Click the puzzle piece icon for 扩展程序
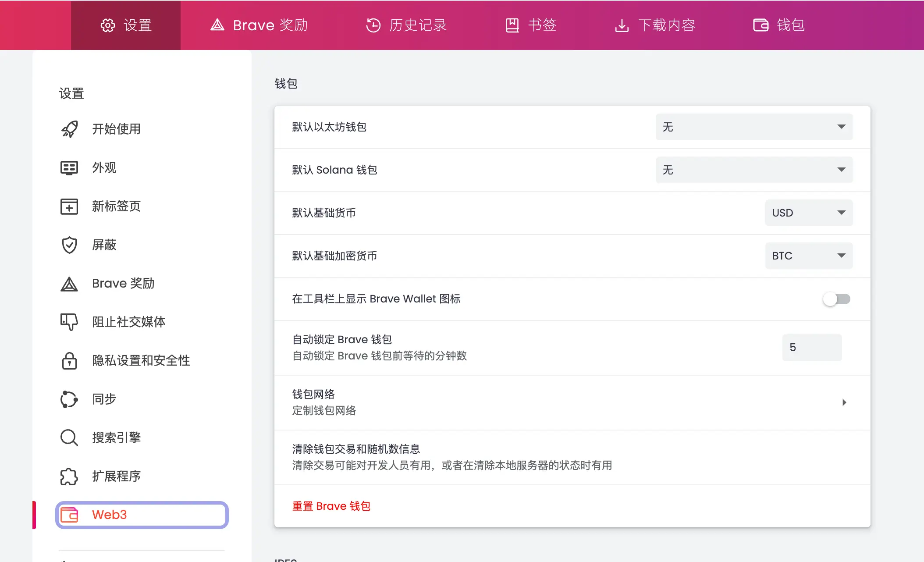This screenshot has width=924, height=562. (x=69, y=476)
